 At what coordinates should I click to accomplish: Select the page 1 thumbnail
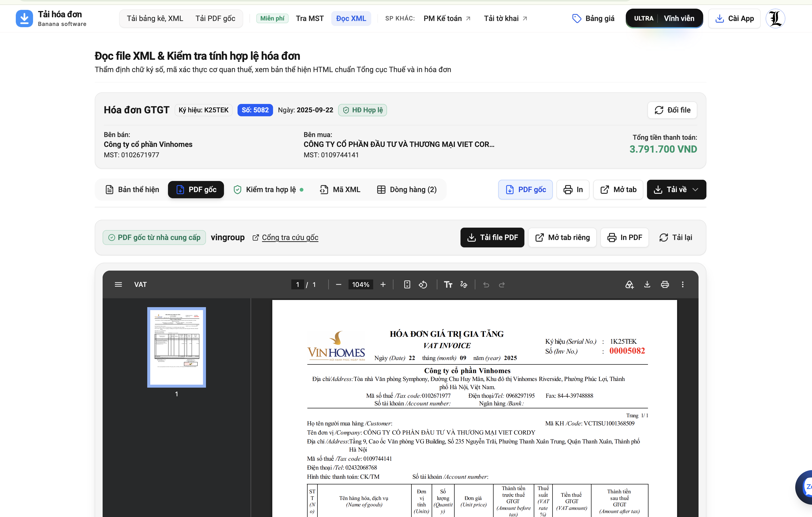(x=176, y=347)
